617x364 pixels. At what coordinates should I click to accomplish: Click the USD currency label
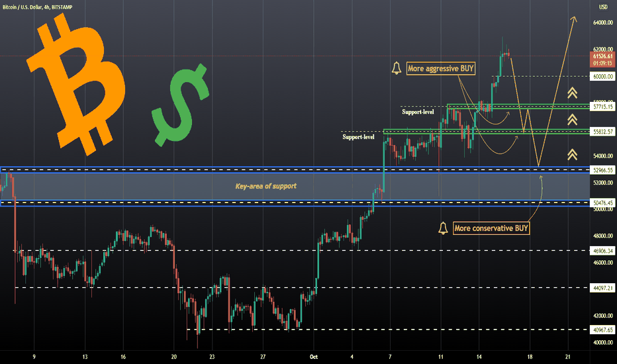tap(603, 7)
